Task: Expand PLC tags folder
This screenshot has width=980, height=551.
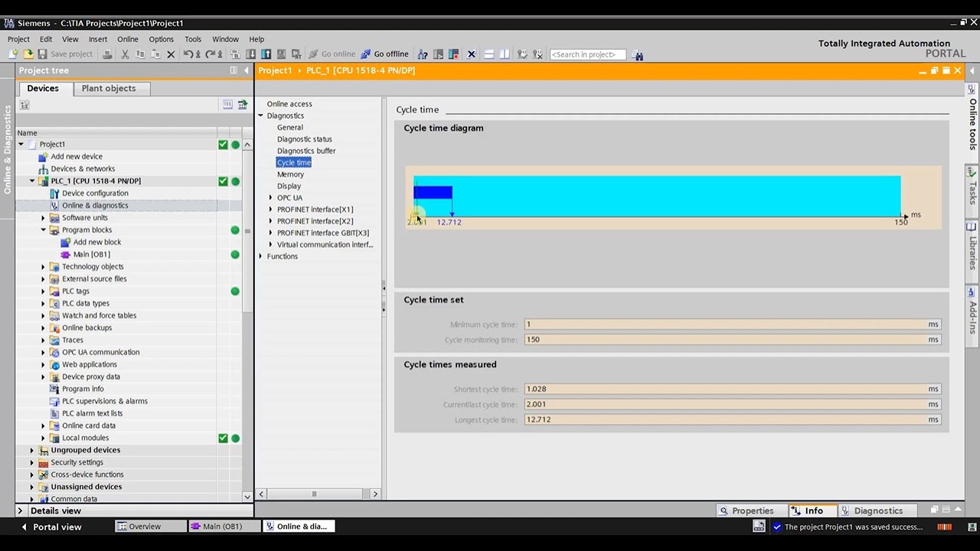Action: click(x=44, y=292)
